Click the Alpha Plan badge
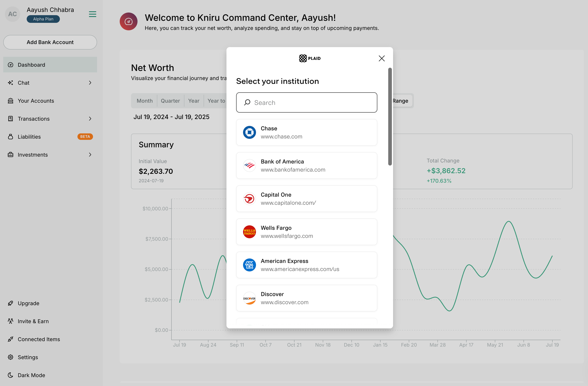Image resolution: width=588 pixels, height=386 pixels. tap(43, 19)
